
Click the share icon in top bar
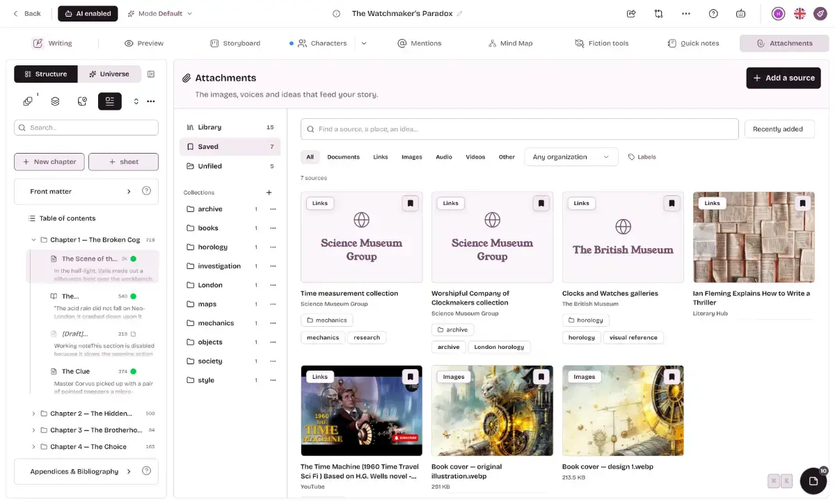point(631,13)
